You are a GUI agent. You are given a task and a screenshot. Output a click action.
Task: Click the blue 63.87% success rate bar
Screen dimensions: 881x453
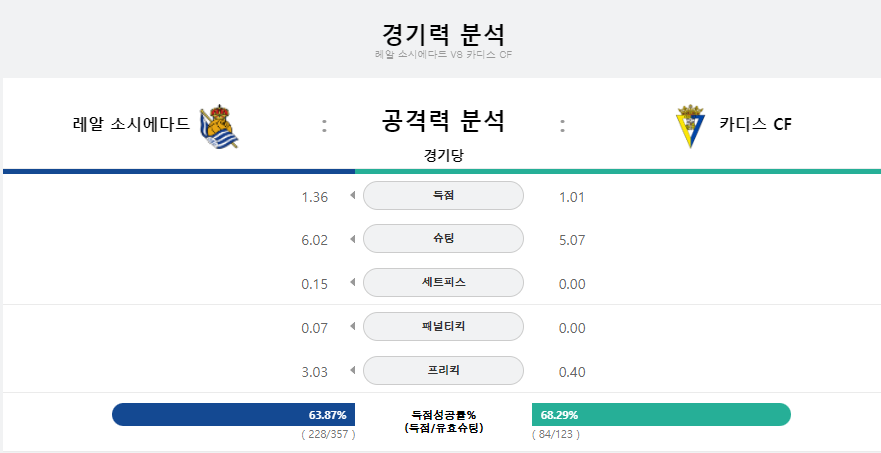[x=234, y=415]
